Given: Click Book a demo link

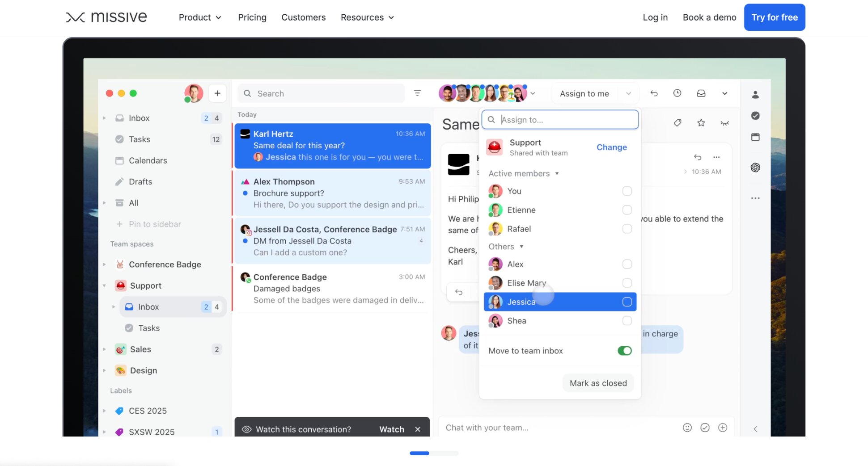Looking at the screenshot, I should [x=709, y=17].
